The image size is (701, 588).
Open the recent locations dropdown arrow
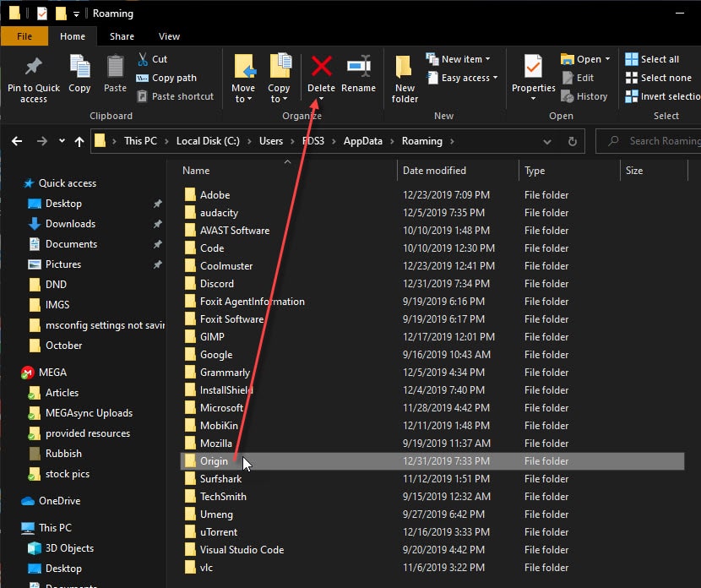coord(62,141)
